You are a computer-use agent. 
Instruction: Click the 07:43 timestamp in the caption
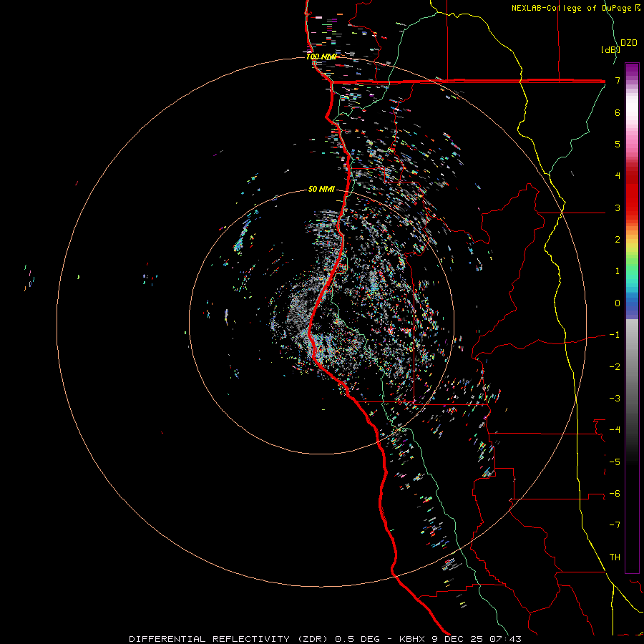click(506, 639)
